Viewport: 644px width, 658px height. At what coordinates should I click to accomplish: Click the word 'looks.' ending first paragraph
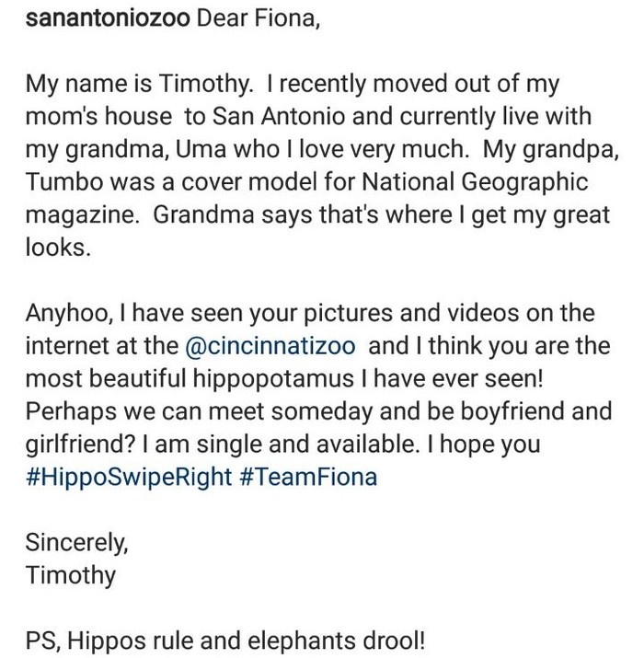pyautogui.click(x=58, y=248)
